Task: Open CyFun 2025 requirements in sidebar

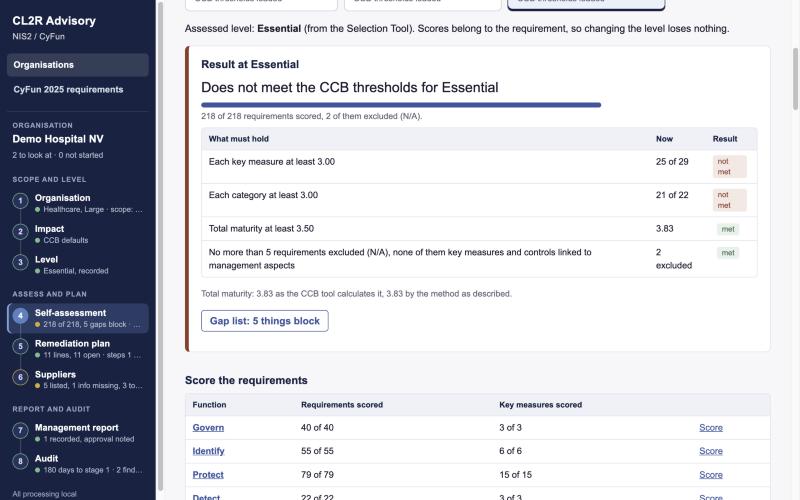Action: tap(78, 89)
